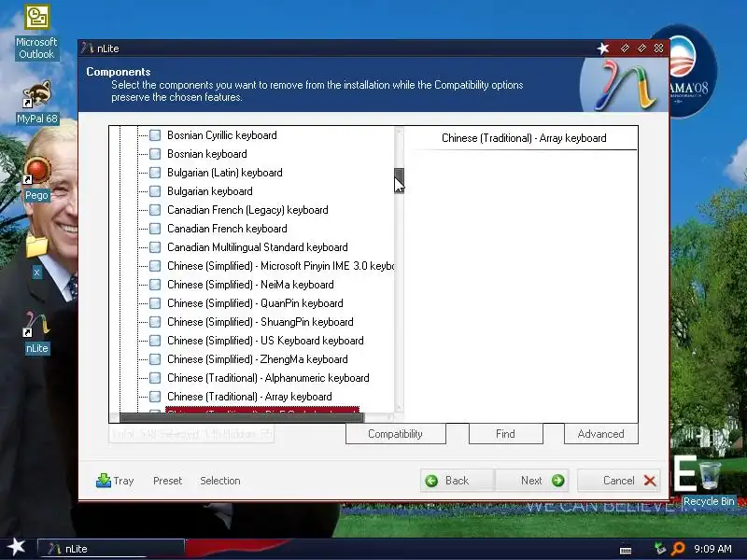Screen dimensions: 747x560
Task: Click the Advanced button
Action: pyautogui.click(x=600, y=434)
